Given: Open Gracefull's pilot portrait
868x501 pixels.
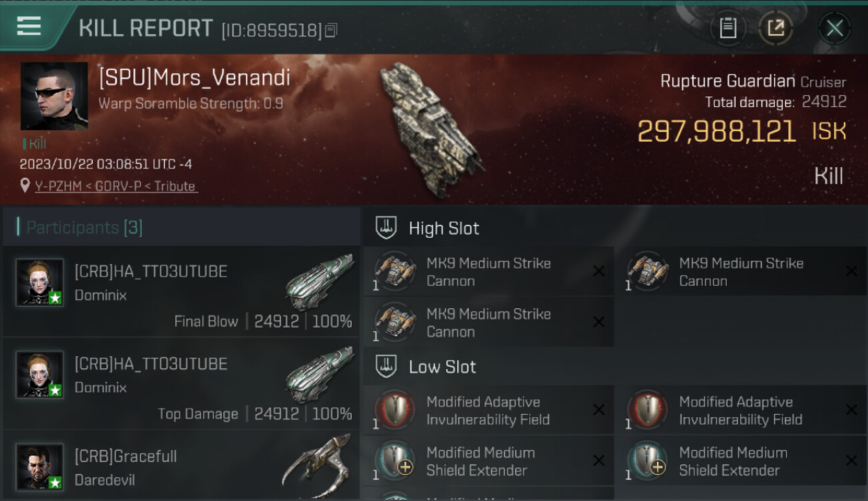Looking at the screenshot, I should coord(40,466).
